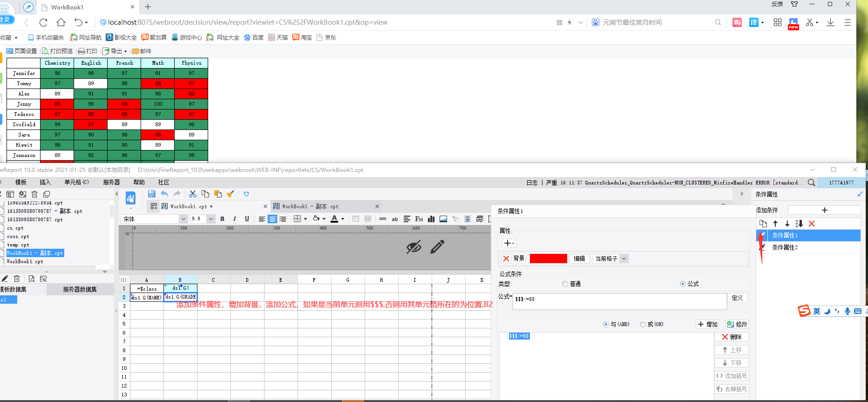The height and width of the screenshot is (402, 868).
Task: Click the 增加 button to add condition
Action: (708, 324)
